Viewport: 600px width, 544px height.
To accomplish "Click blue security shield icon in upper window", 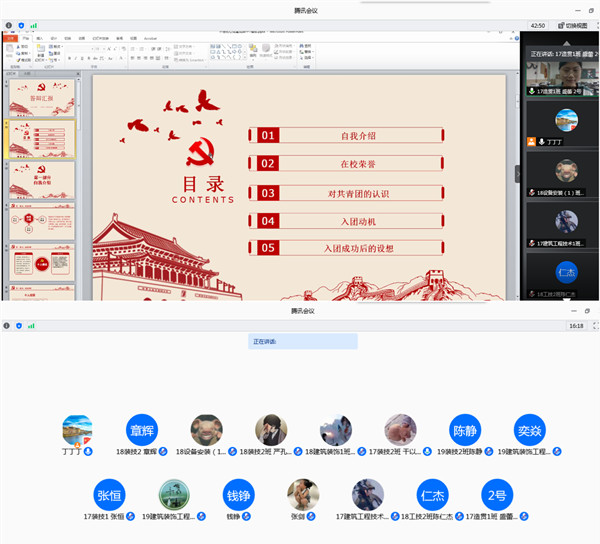I will (x=21, y=25).
